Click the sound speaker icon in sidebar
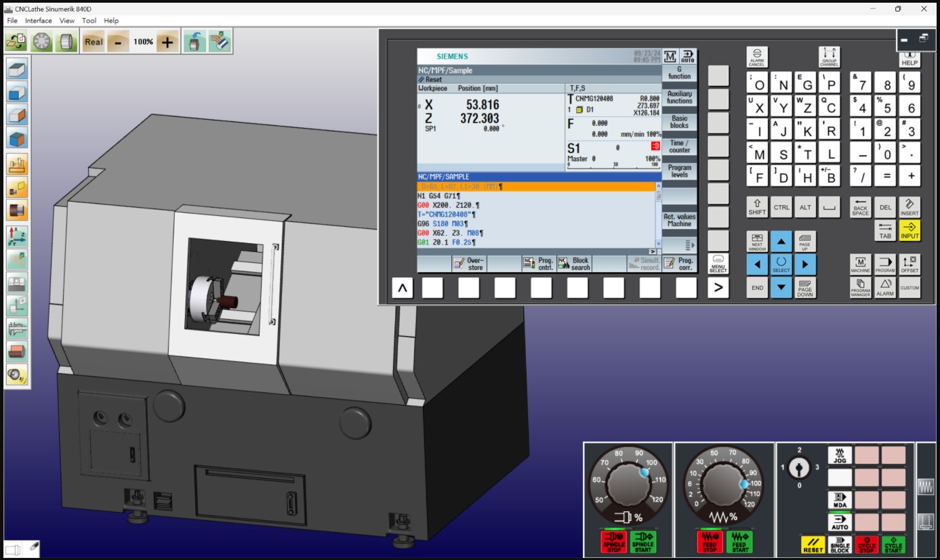940x560 pixels. [x=18, y=374]
